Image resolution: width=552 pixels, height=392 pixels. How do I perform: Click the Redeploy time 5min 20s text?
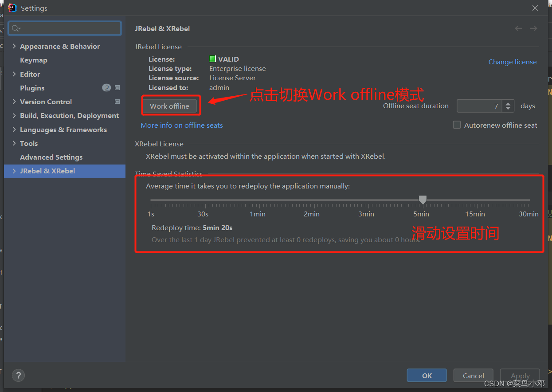192,227
